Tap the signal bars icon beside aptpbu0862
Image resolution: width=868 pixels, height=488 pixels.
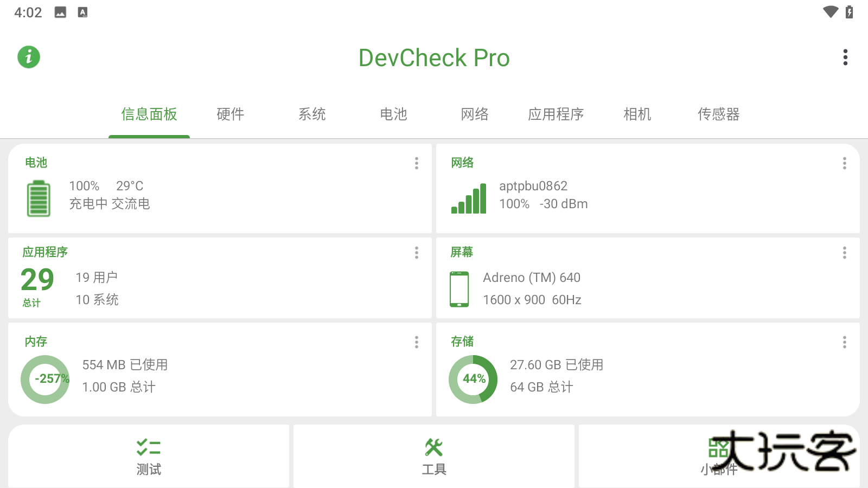[468, 198]
